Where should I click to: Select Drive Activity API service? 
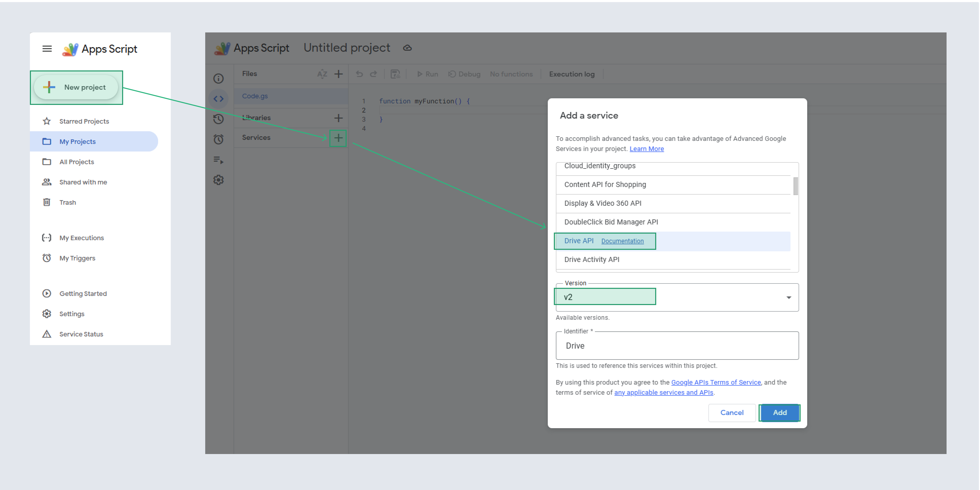tap(592, 259)
